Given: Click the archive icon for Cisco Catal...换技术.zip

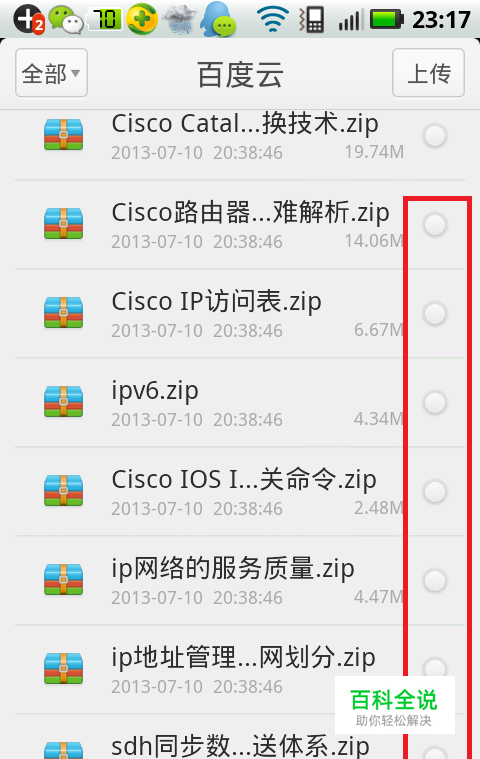Looking at the screenshot, I should tap(63, 135).
